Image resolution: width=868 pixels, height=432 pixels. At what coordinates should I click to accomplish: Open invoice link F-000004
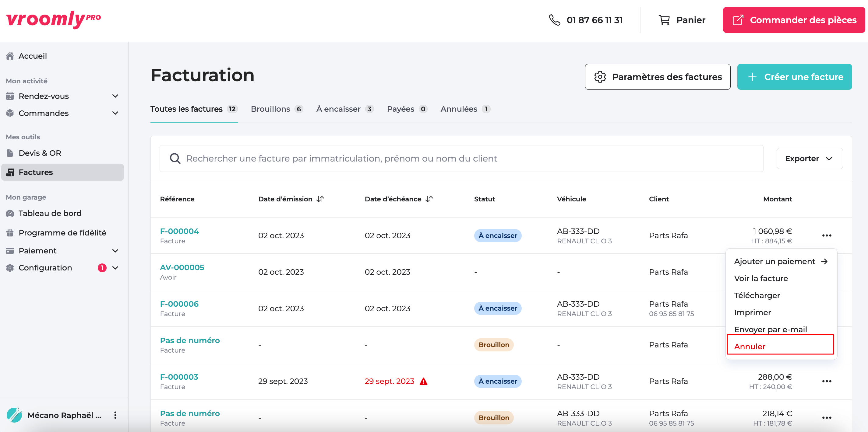click(180, 232)
